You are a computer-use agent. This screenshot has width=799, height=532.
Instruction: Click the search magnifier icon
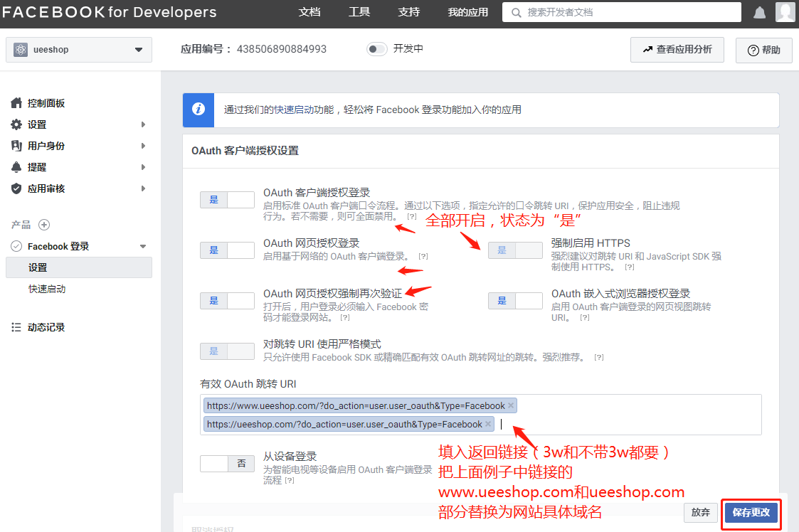click(x=517, y=13)
